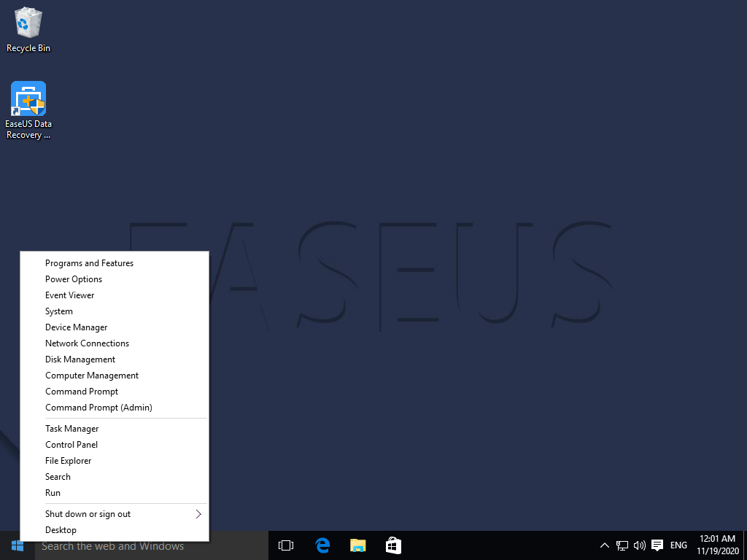Click Show Desktop sliver at taskbar end

pos(745,545)
